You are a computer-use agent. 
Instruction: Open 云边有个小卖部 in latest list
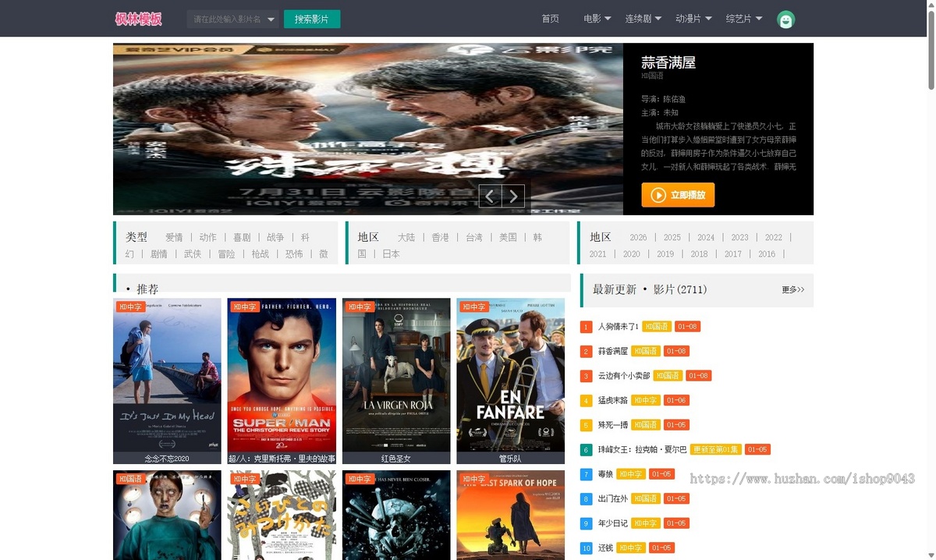[623, 376]
